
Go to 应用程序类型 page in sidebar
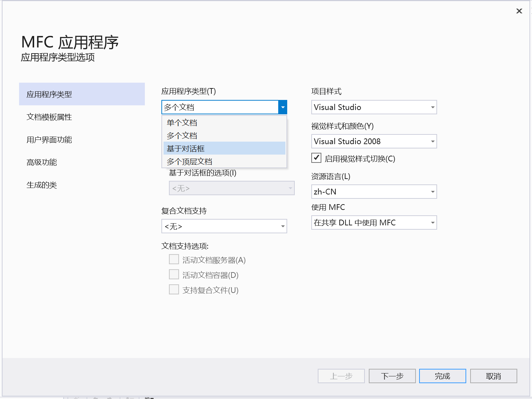[82, 94]
